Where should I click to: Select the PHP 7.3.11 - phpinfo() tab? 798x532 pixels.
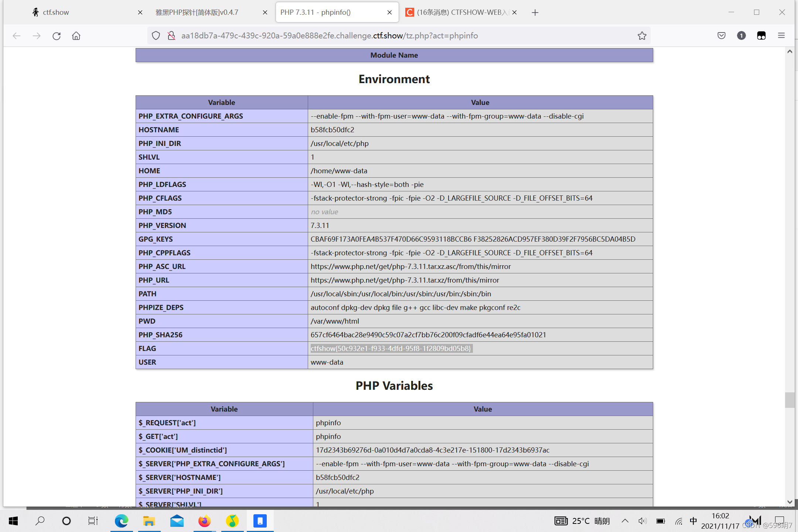click(x=337, y=13)
